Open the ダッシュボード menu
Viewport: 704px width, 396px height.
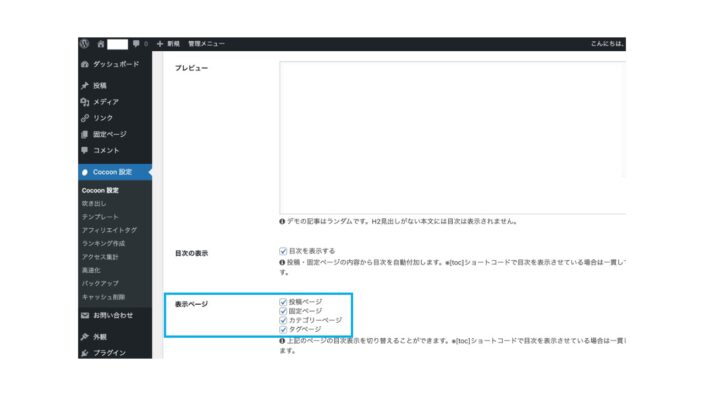click(x=116, y=64)
